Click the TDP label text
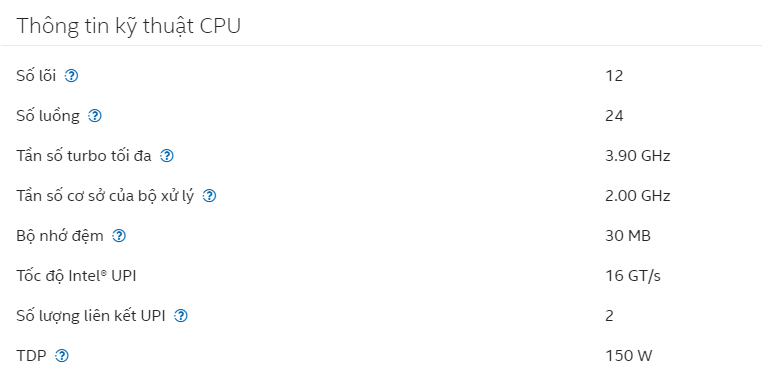Screen dimensions: 762x383 coord(32,356)
